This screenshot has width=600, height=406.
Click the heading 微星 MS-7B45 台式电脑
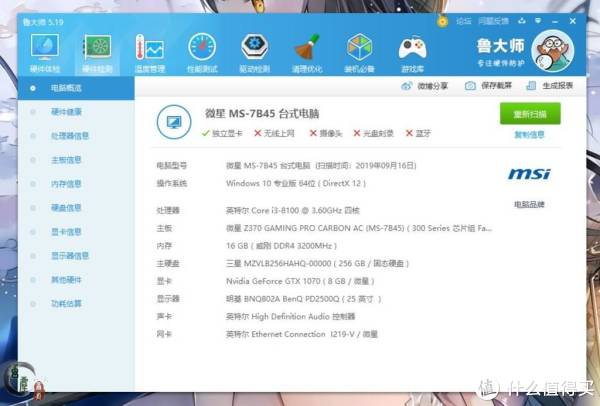click(262, 114)
